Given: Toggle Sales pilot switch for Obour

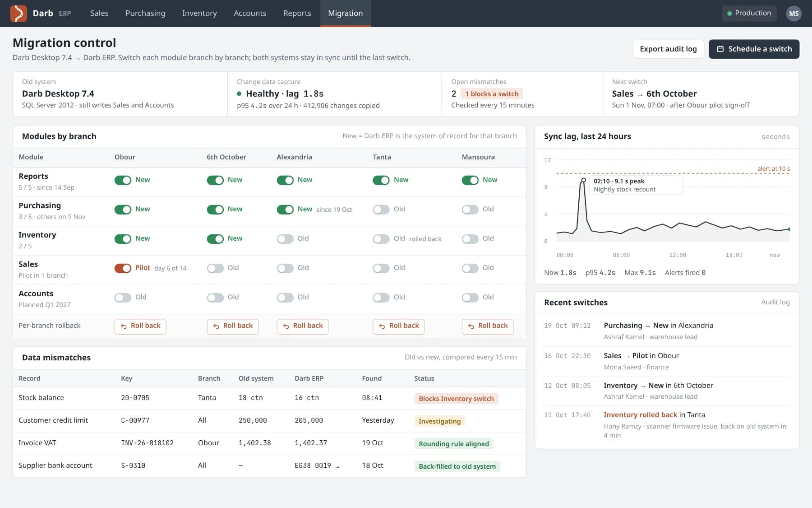Looking at the screenshot, I should tap(123, 268).
